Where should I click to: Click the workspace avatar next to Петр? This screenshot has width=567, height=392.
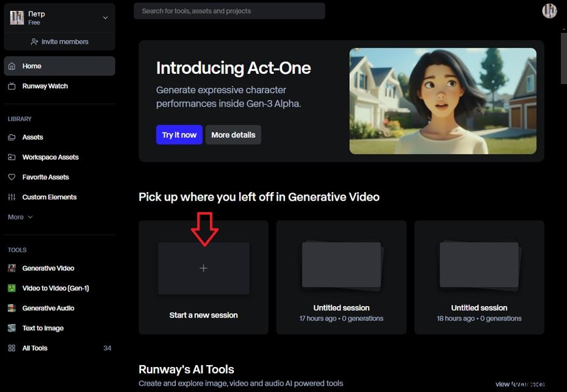tap(17, 17)
